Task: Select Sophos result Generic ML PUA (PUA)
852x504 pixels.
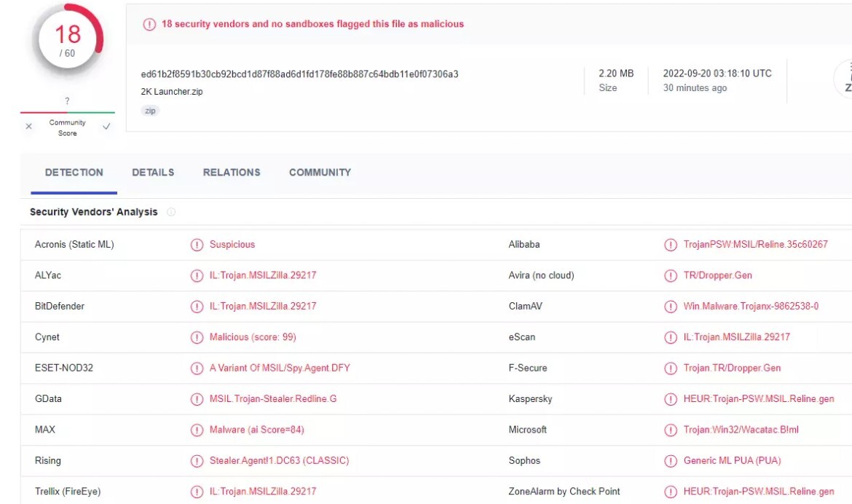Action: (732, 460)
